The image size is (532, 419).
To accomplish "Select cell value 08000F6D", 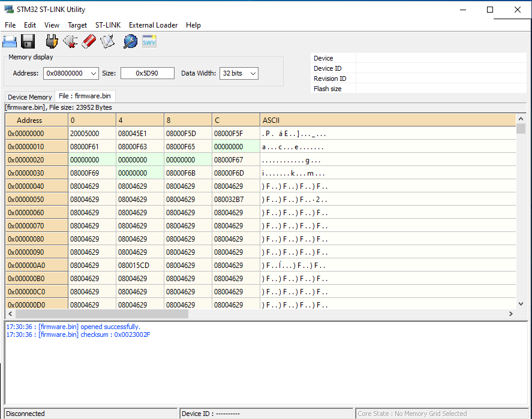I will click(x=236, y=173).
